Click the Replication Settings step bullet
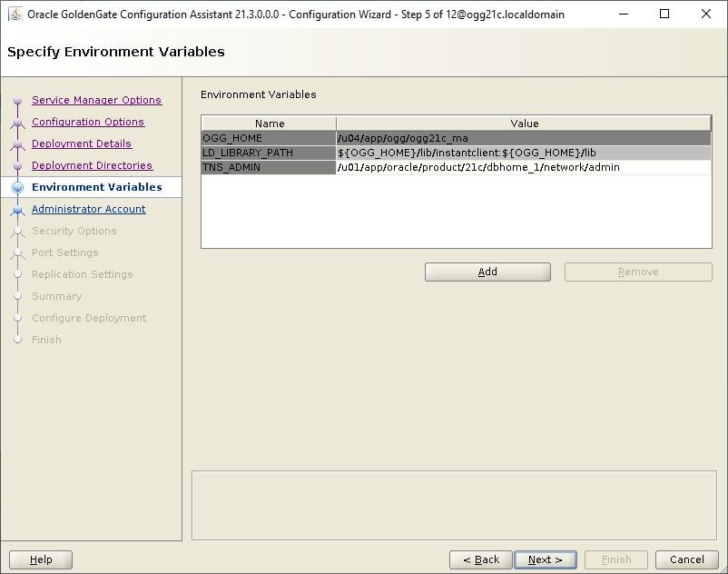Screen dimensions: 728x574 pos(17,274)
